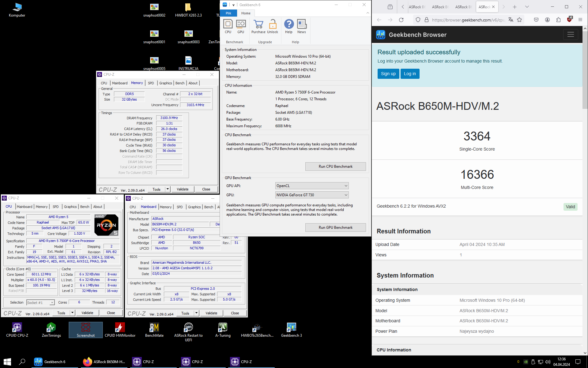Bookmark this page with the star icon
Viewport: 588px width, 368px height.
(519, 20)
